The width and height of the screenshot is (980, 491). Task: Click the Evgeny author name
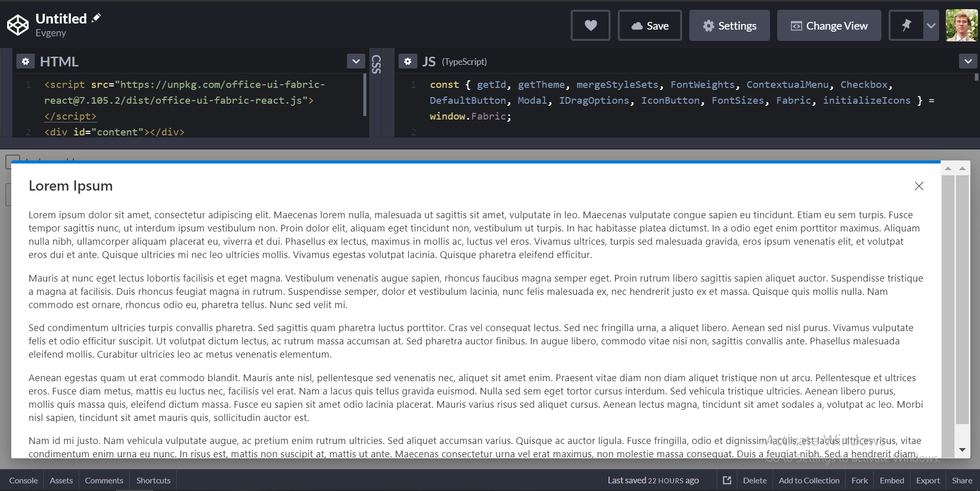51,33
